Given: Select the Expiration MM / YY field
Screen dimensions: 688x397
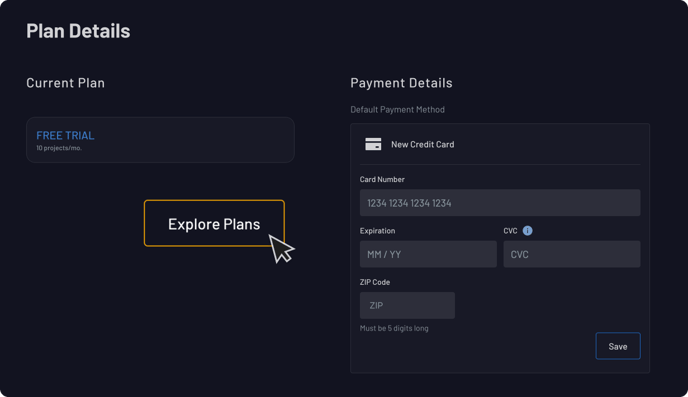Looking at the screenshot, I should [x=428, y=254].
